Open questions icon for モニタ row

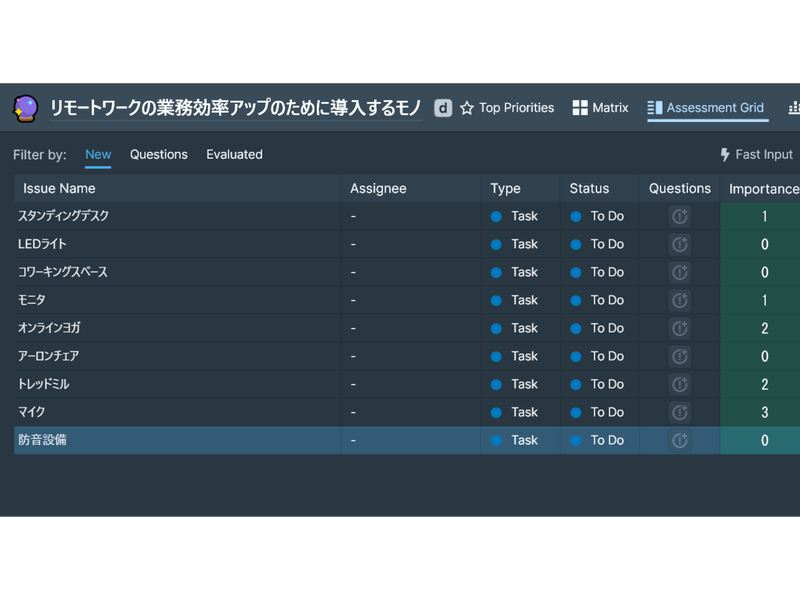click(680, 301)
